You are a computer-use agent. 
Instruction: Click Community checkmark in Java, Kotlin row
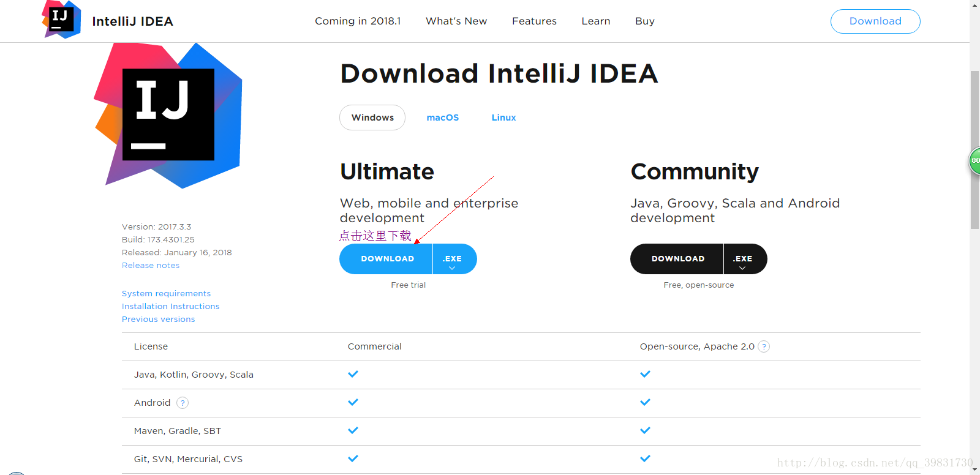click(x=645, y=374)
